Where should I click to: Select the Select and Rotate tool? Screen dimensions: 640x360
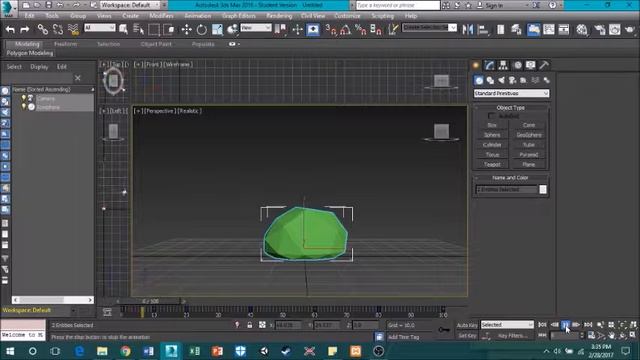coord(202,29)
